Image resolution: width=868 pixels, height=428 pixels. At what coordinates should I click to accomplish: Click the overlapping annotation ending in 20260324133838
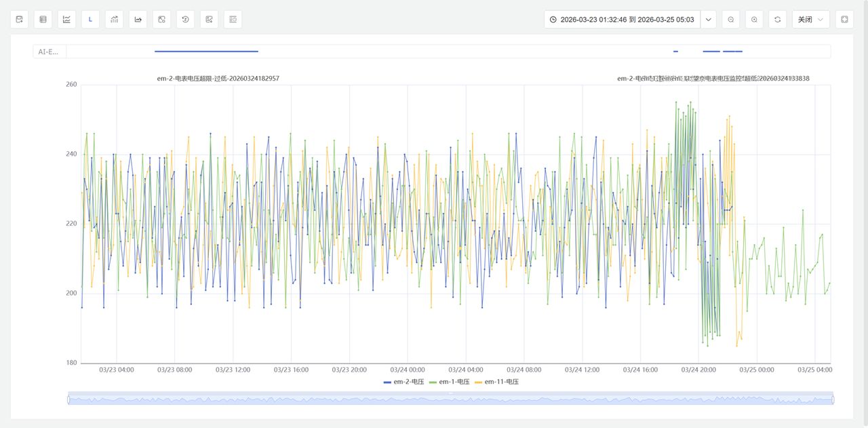[x=713, y=79]
